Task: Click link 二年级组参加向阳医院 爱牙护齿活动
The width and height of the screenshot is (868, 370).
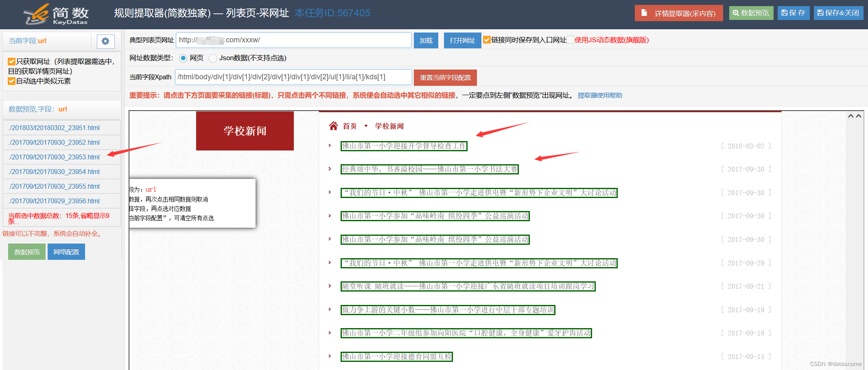Action: click(466, 333)
